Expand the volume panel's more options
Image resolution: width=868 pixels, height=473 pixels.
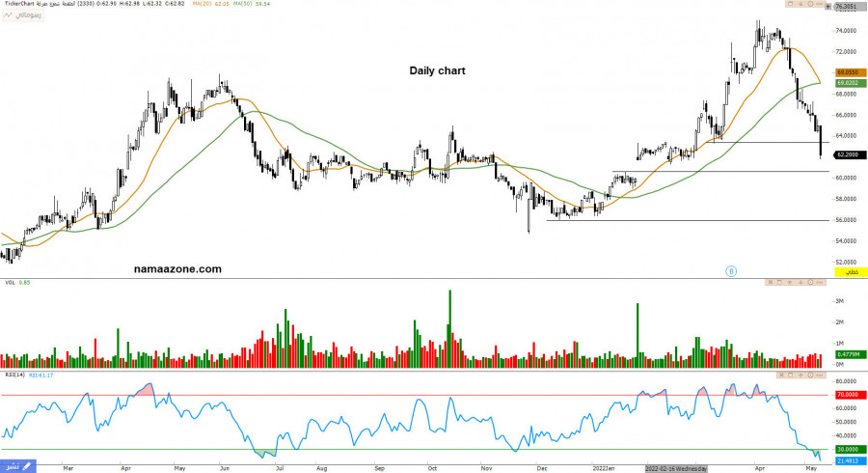click(823, 282)
